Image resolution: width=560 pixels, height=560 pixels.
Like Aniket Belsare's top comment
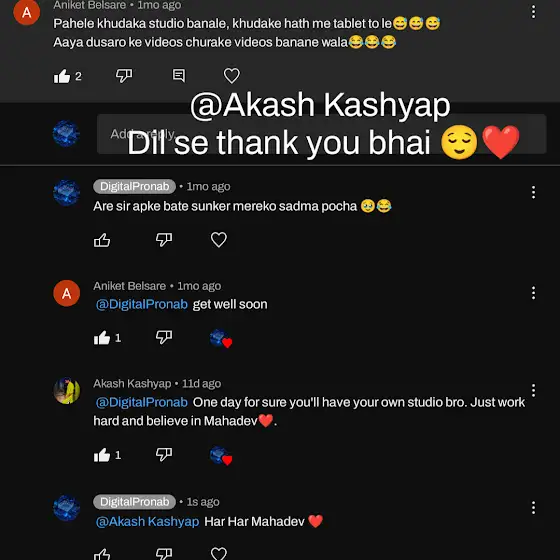coord(62,76)
